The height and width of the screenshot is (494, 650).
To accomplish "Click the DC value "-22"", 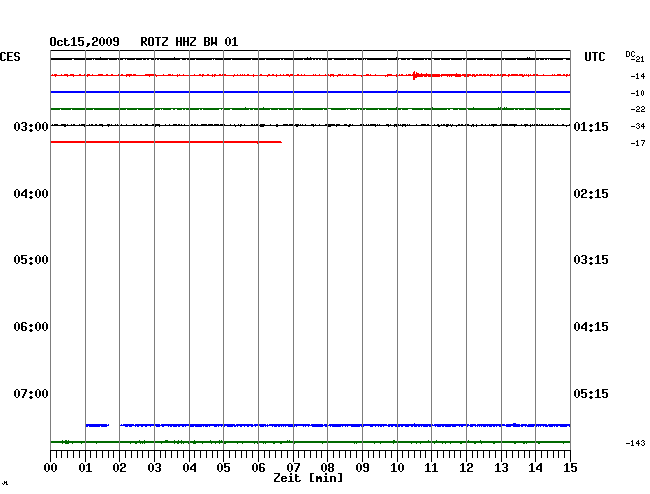I will tap(638, 109).
